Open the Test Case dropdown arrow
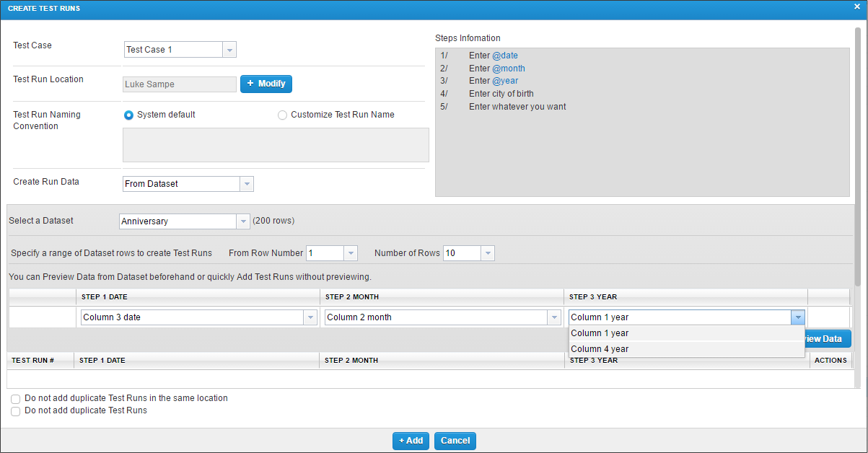The width and height of the screenshot is (868, 453). [229, 50]
